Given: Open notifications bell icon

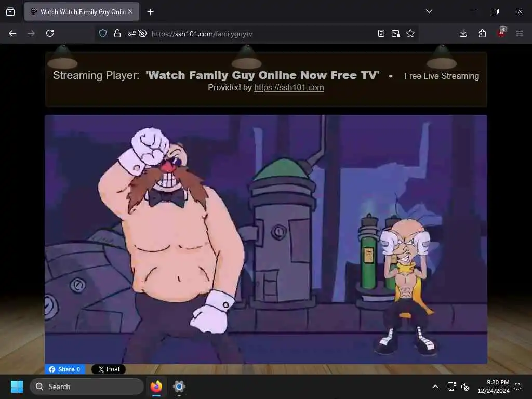Looking at the screenshot, I should pos(517,387).
